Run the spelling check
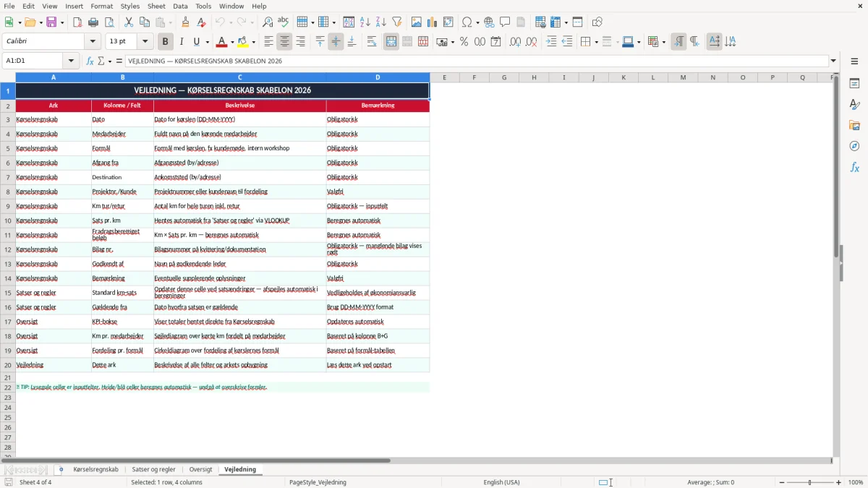The image size is (868, 488). tap(284, 22)
